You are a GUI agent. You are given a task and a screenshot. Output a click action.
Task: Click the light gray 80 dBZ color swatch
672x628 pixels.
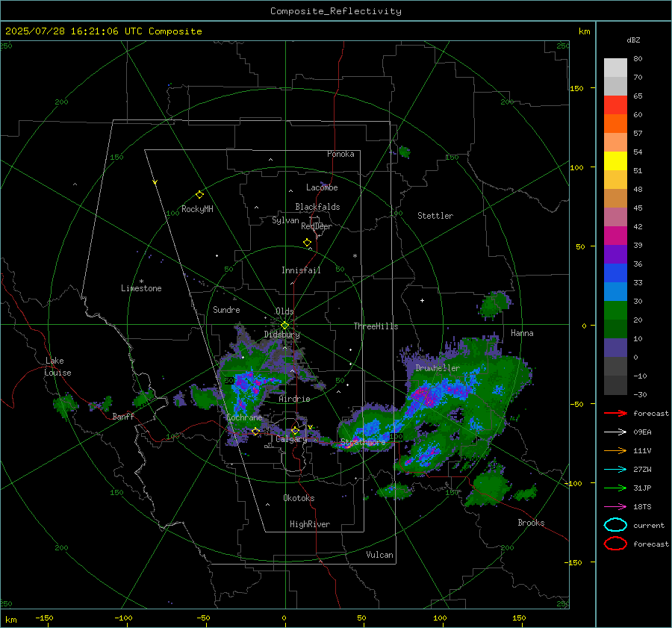click(x=615, y=68)
